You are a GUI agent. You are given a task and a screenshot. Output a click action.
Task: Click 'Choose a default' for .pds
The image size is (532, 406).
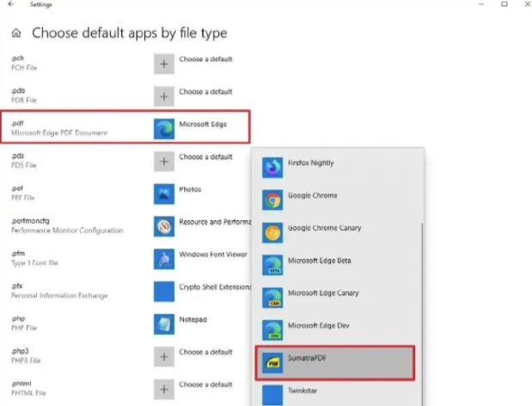click(205, 157)
